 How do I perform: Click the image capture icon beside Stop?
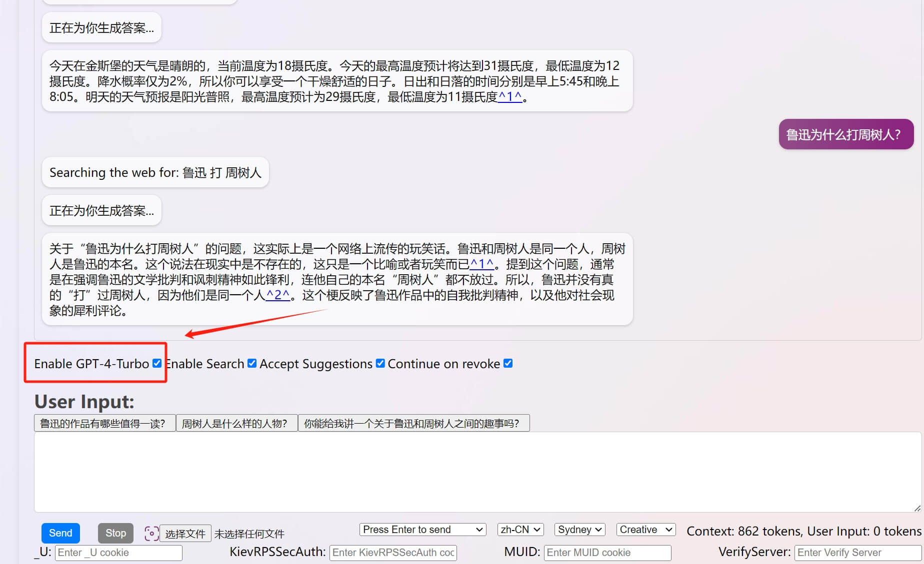[x=151, y=534]
